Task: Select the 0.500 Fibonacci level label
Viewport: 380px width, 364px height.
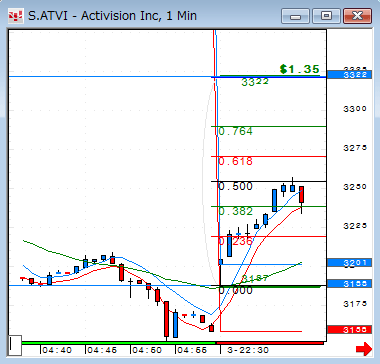Action: coord(236,186)
